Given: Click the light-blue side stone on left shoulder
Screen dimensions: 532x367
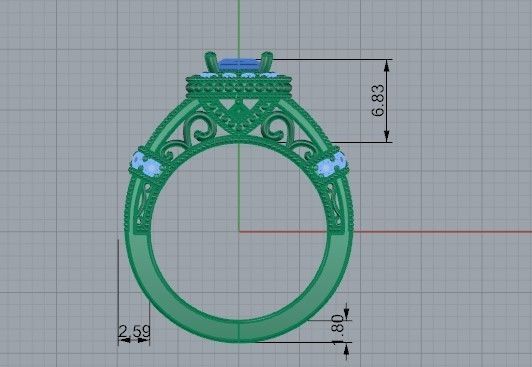Looking at the screenshot, I should click(146, 164).
